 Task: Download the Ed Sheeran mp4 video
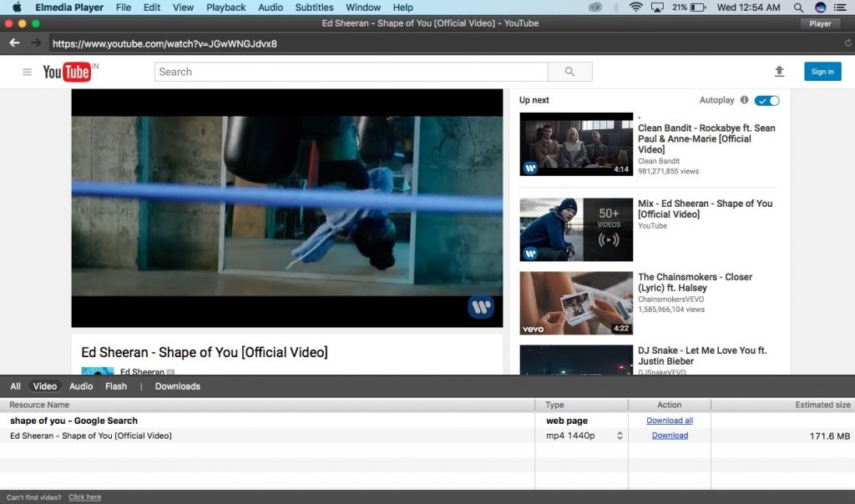click(x=670, y=436)
